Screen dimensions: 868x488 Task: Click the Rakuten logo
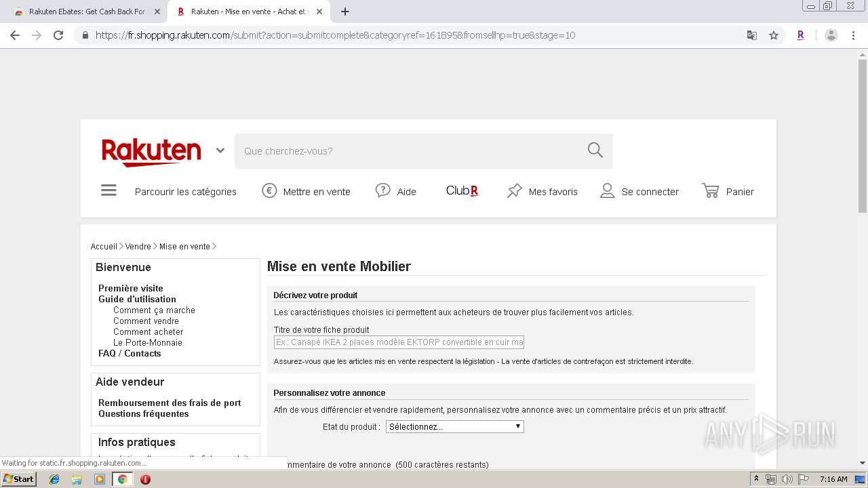[x=151, y=152]
